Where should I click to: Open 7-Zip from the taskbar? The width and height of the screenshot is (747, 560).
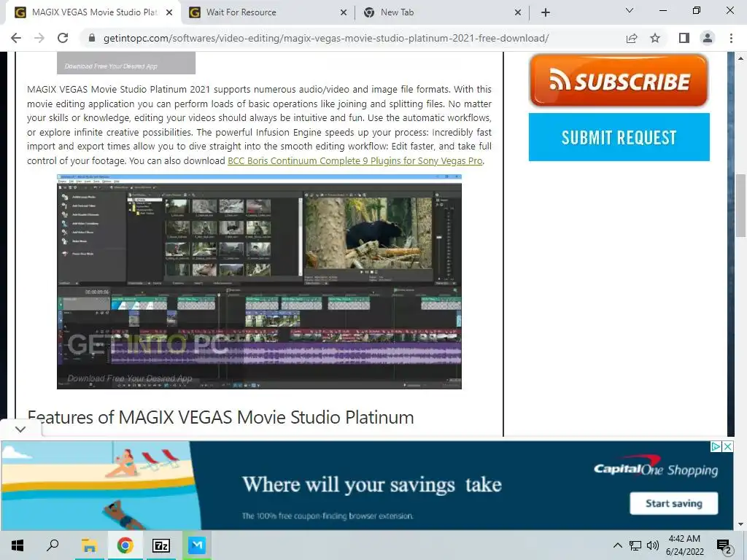coord(160,545)
